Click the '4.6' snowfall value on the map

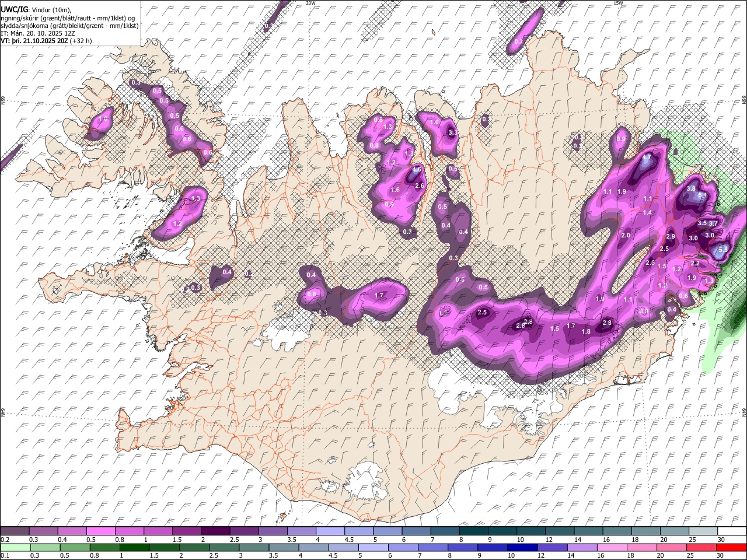click(417, 169)
